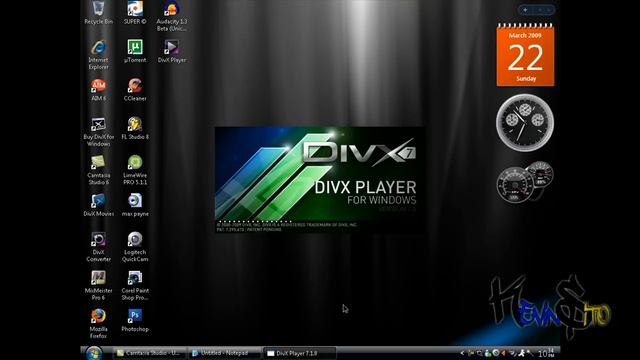Open the CPU meter gauge gadget

pyautogui.click(x=525, y=182)
